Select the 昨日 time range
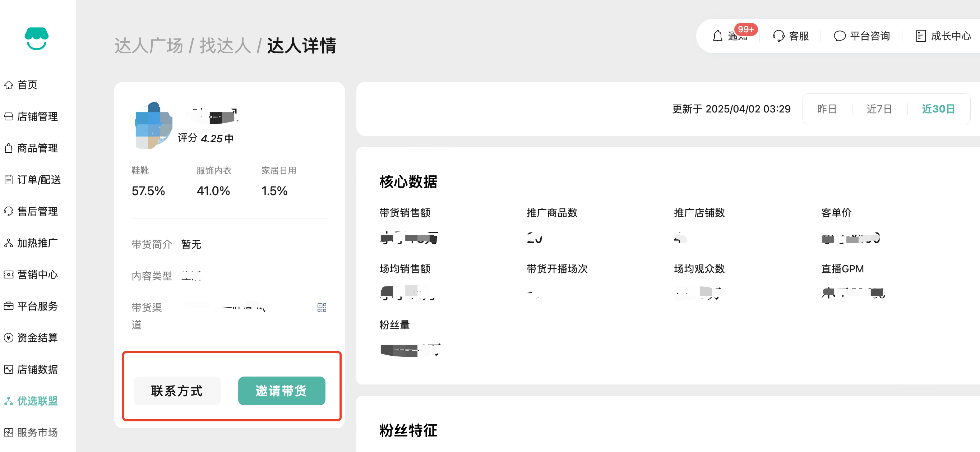Viewport: 980px width, 452px height. (x=827, y=109)
